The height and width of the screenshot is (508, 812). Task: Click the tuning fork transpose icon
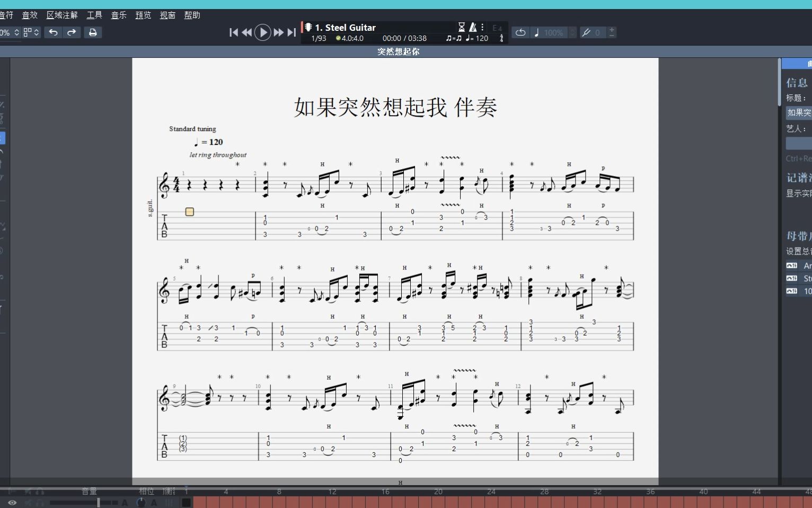pos(586,32)
